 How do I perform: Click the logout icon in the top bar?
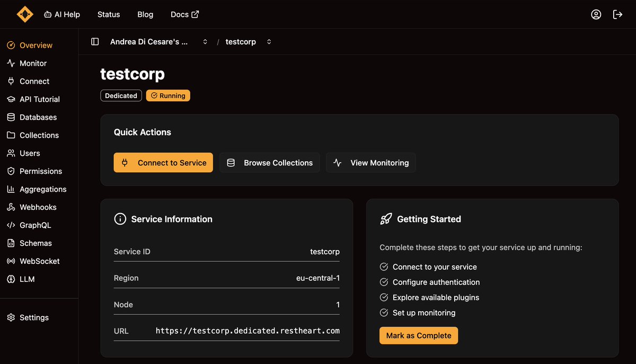pos(617,14)
